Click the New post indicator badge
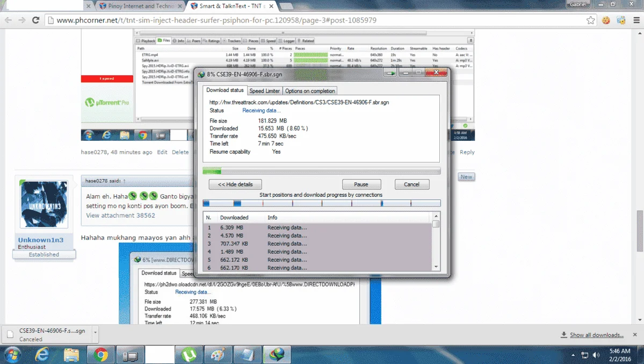The image size is (644, 364). click(x=466, y=177)
